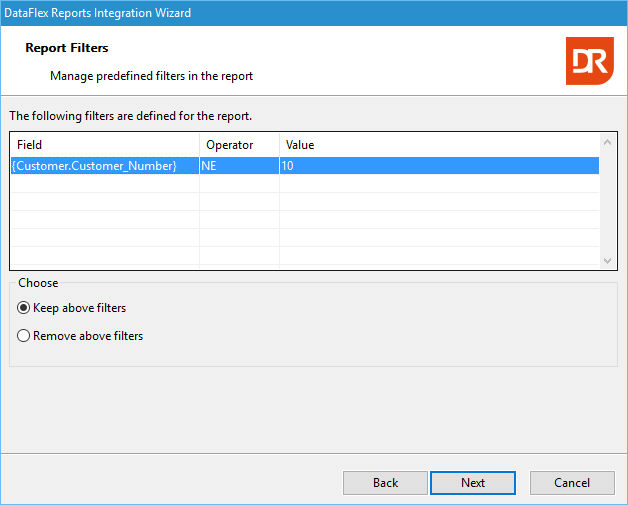
Task: Click the Value column header
Action: [439, 145]
